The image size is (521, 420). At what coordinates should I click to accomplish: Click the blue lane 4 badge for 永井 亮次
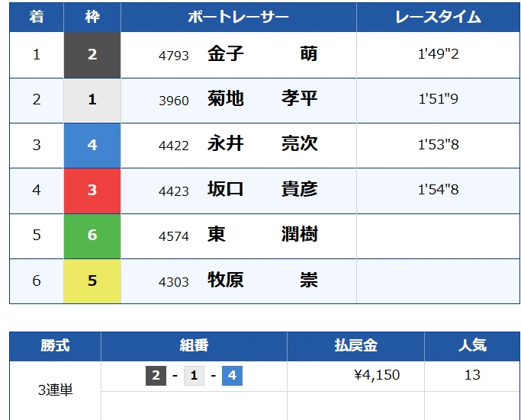pyautogui.click(x=92, y=145)
